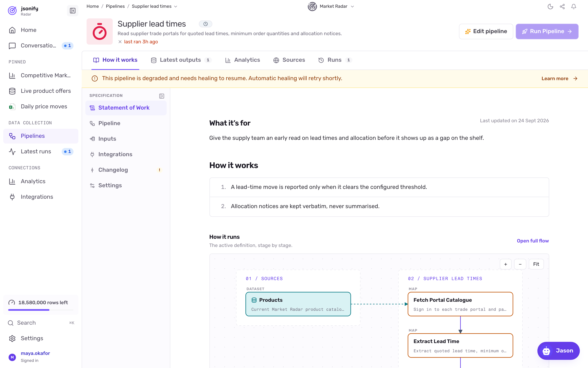Open Market Radar workspace dropdown
The image size is (588, 368).
click(331, 6)
